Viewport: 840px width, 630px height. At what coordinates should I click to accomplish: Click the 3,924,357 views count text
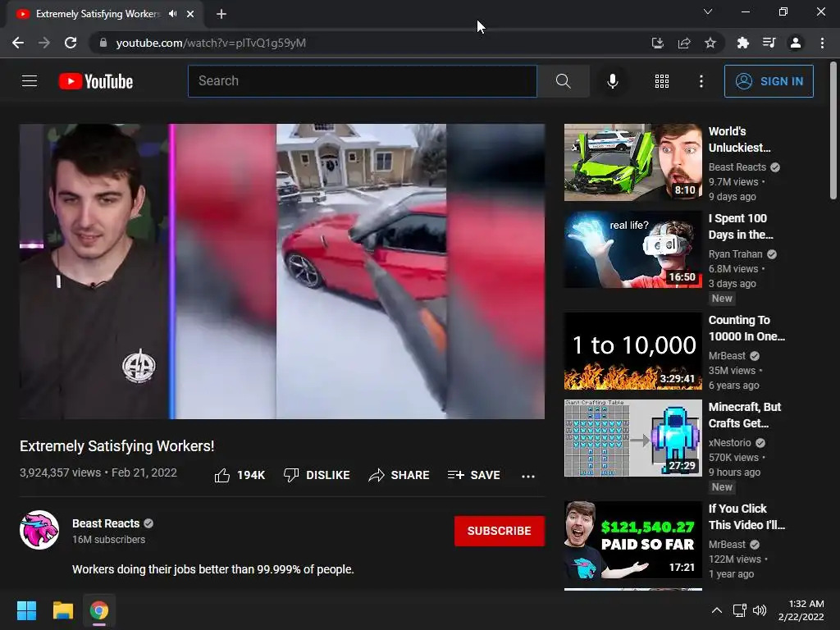point(60,472)
